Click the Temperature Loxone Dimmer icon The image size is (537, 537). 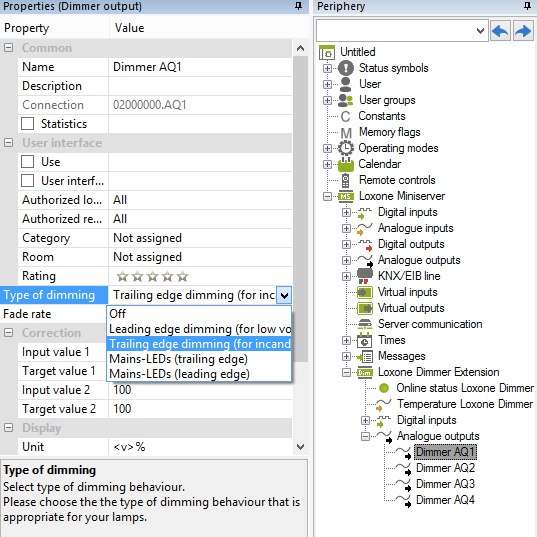[x=383, y=404]
